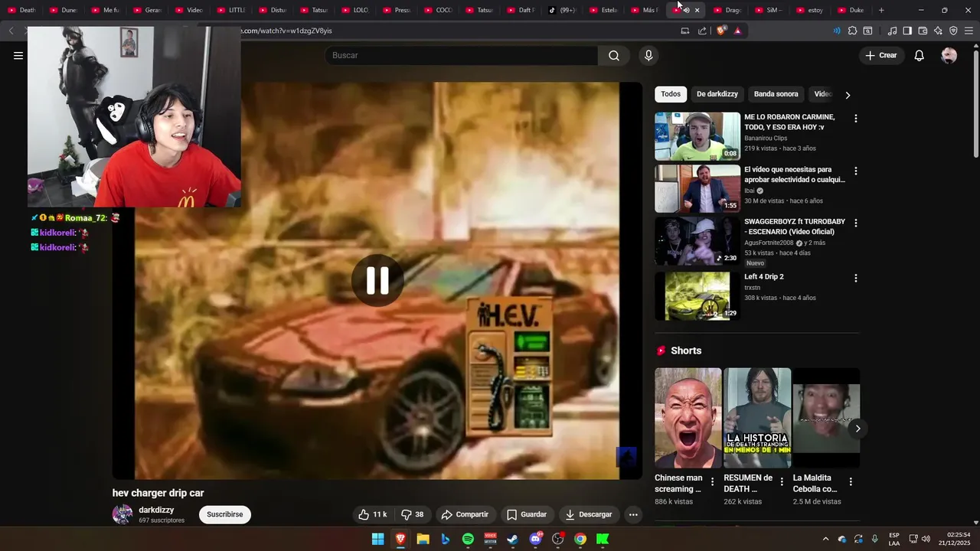Open the 'Left 4 Drip 2' video title
The height and width of the screenshot is (551, 980).
point(764,277)
